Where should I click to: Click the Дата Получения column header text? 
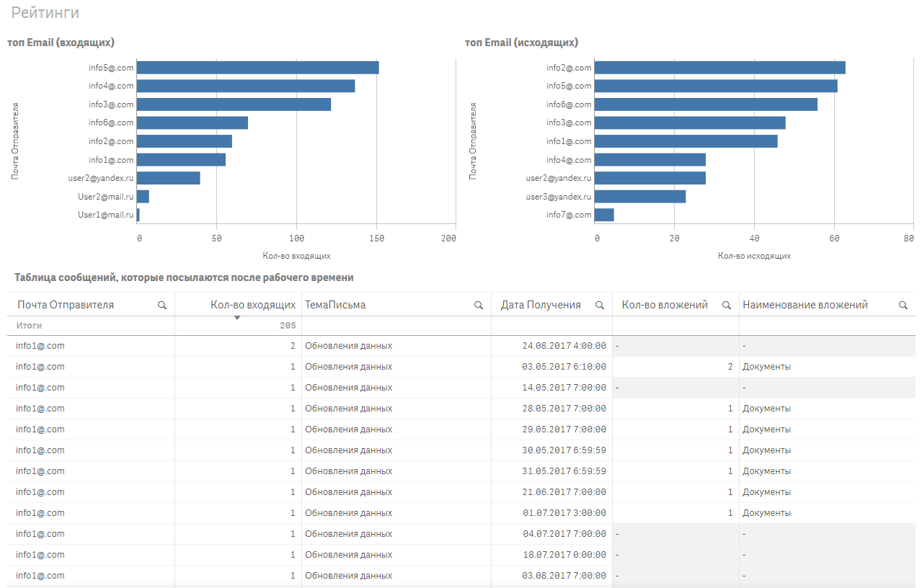(x=541, y=305)
